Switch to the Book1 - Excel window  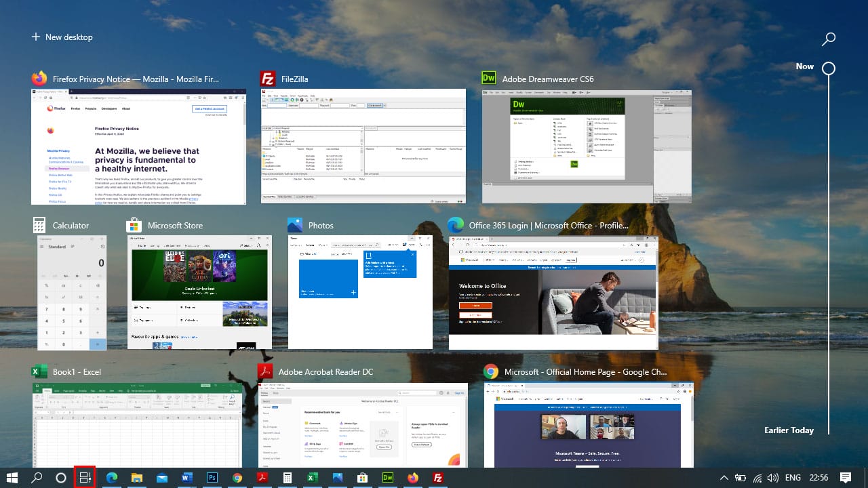(137, 424)
